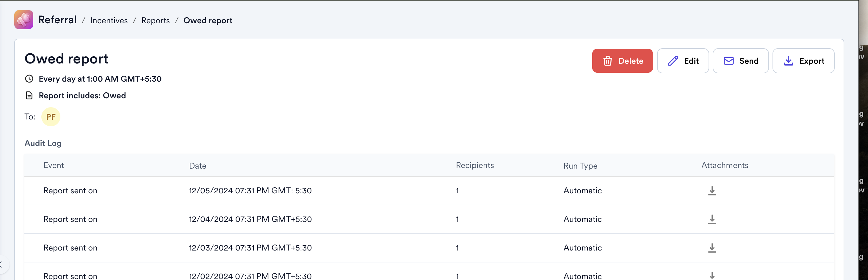Download the 12/05/2024 report attachment
Screen dimensions: 868x280
[x=712, y=191]
